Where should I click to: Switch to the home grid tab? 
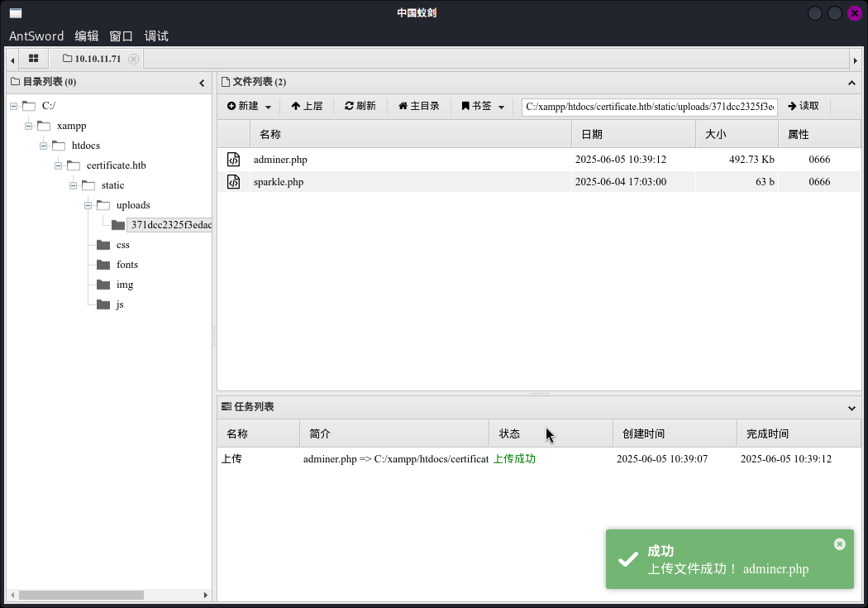pyautogui.click(x=33, y=59)
